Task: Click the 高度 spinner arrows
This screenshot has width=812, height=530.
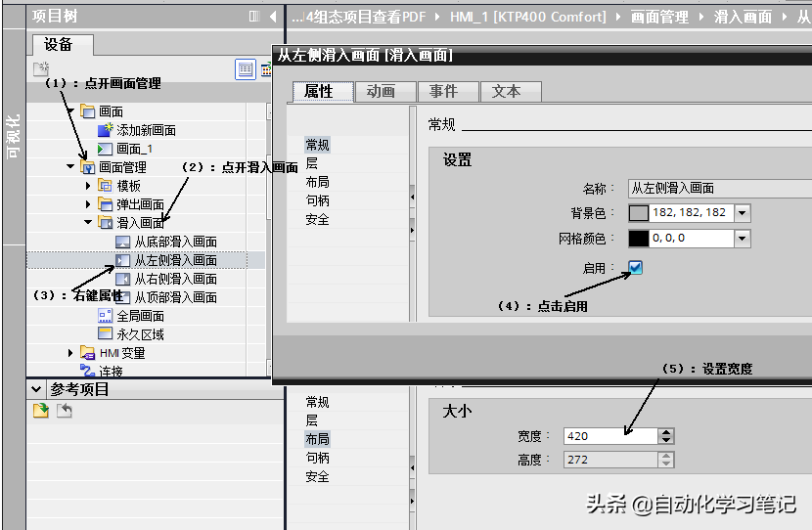Action: coord(666,460)
